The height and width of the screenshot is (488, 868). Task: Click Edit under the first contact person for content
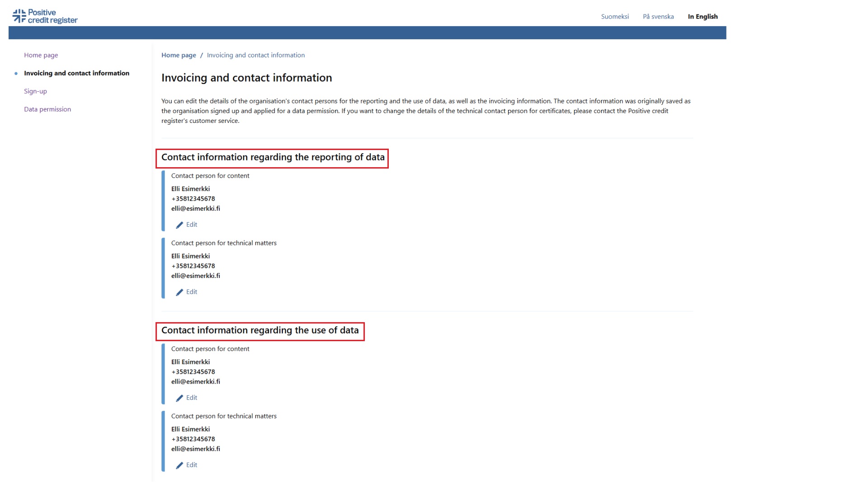[x=191, y=225]
